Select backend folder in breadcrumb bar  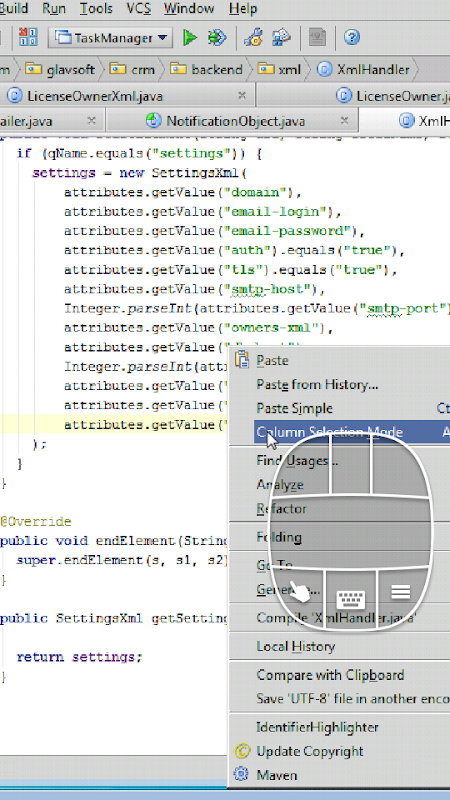(206, 69)
